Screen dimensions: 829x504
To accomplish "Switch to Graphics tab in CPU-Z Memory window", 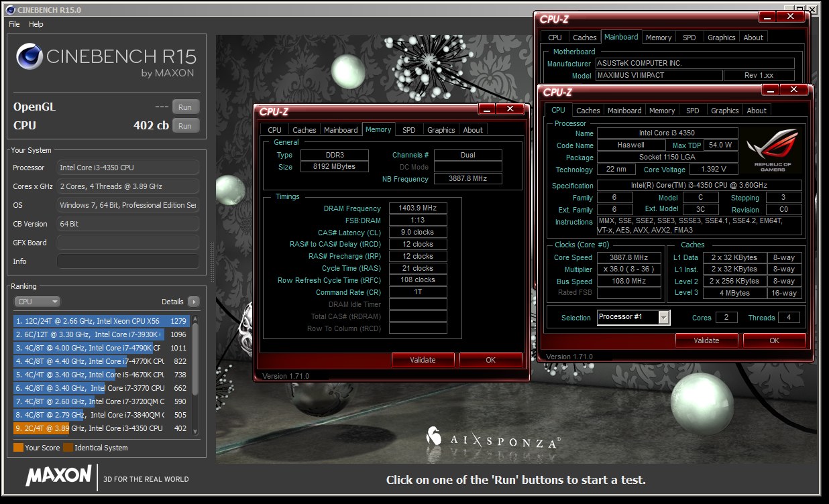I will point(441,130).
